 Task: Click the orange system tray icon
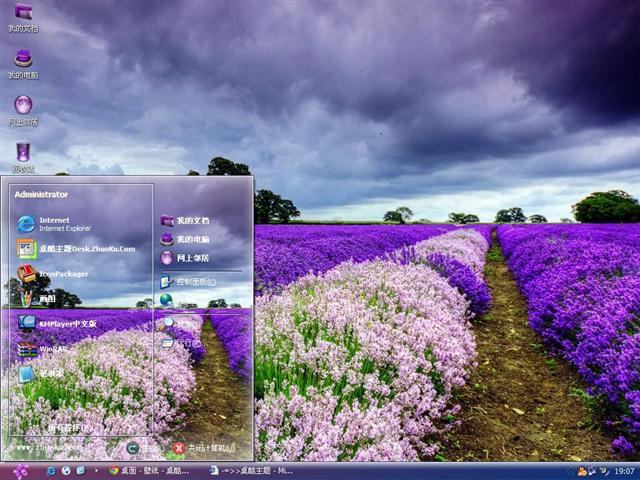(582, 471)
